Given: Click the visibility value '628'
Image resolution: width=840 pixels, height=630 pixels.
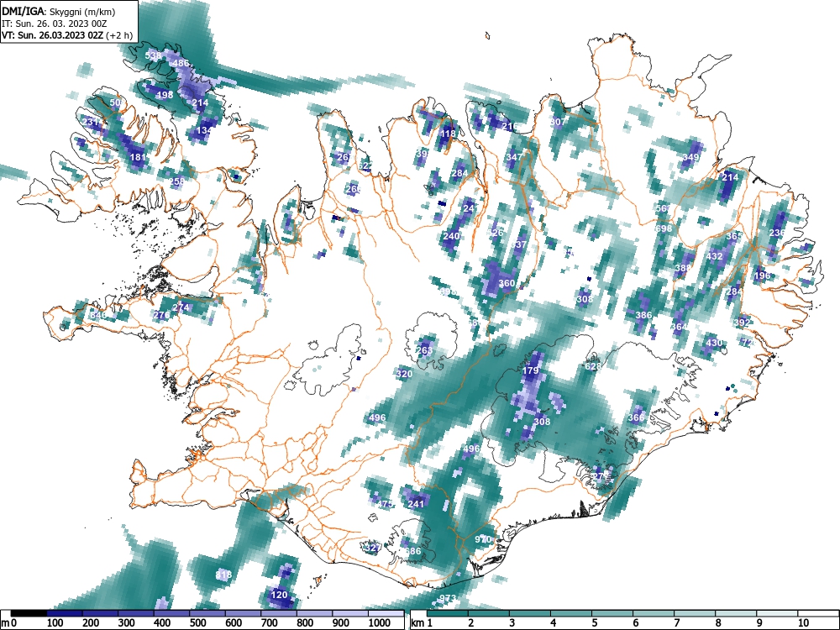Looking at the screenshot, I should tap(592, 366).
